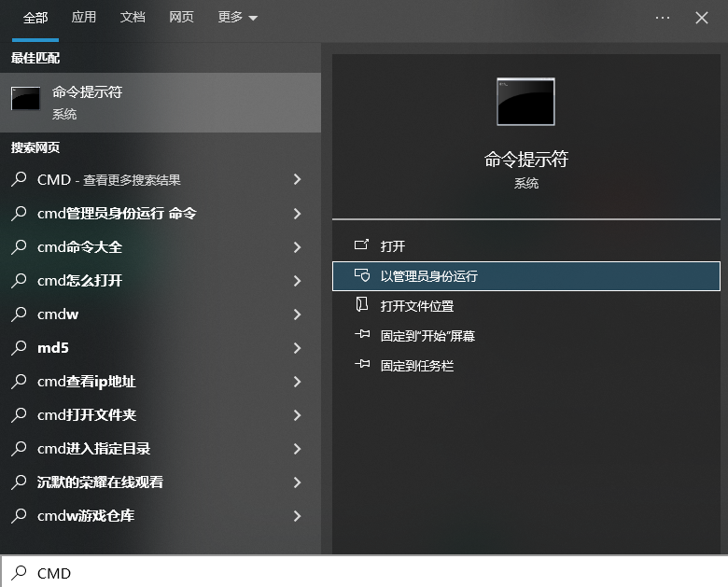
Task: Click pin icon beside 固定到任务栏
Action: point(362,364)
